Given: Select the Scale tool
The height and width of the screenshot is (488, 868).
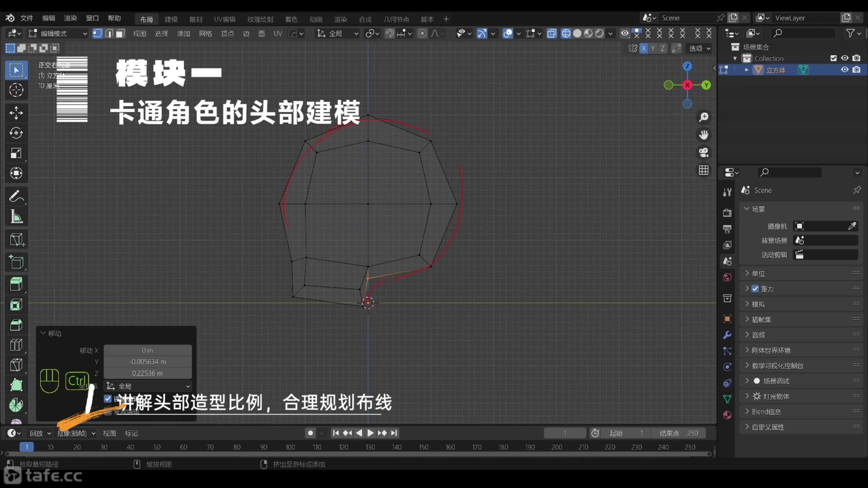Looking at the screenshot, I should (x=16, y=153).
